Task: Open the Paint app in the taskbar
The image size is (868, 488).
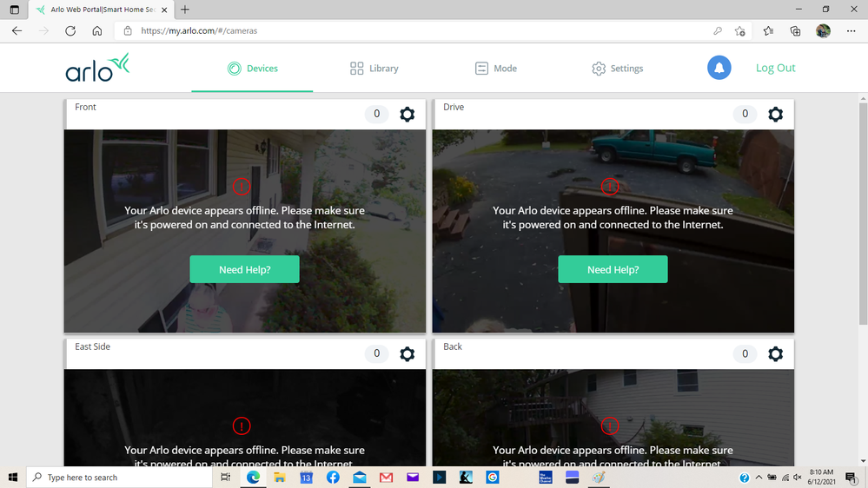Action: [599, 477]
